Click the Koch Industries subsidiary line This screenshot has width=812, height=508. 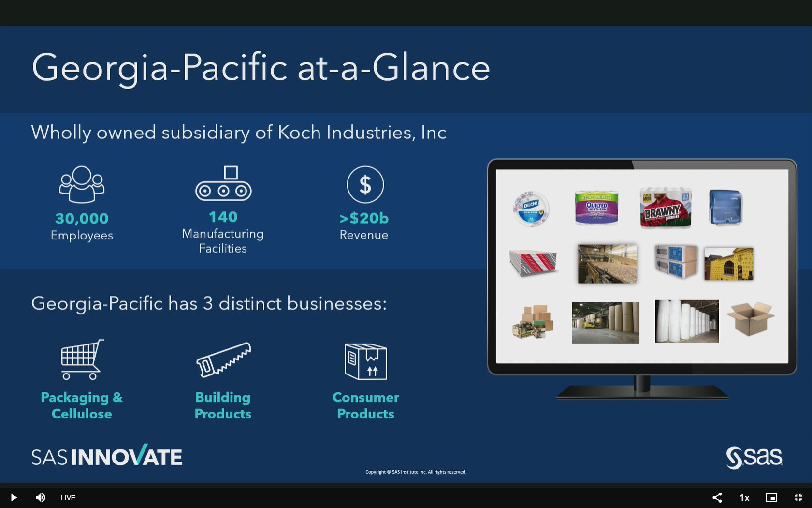click(x=239, y=133)
